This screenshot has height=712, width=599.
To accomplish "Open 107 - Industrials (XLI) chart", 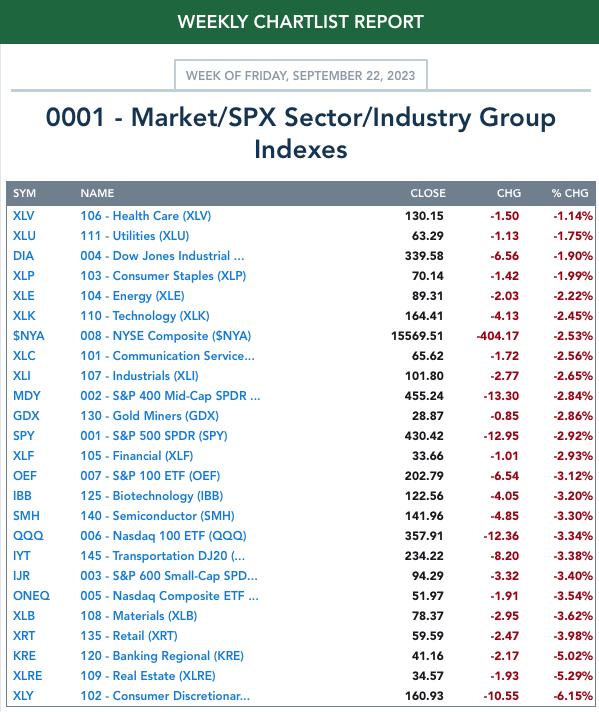I will [x=139, y=376].
